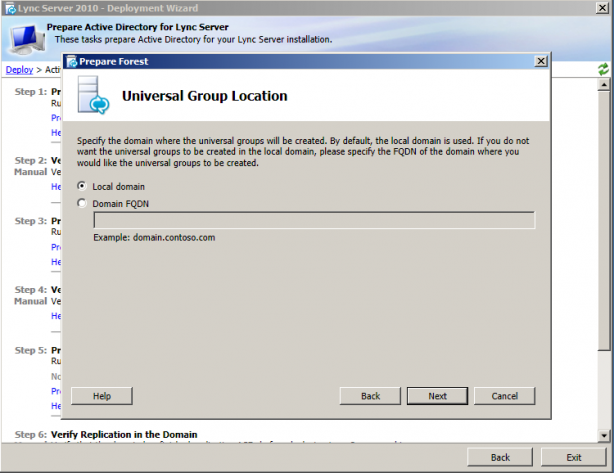This screenshot has height=473, width=614.
Task: Choose the Domain FQDN option
Action: pyautogui.click(x=81, y=203)
